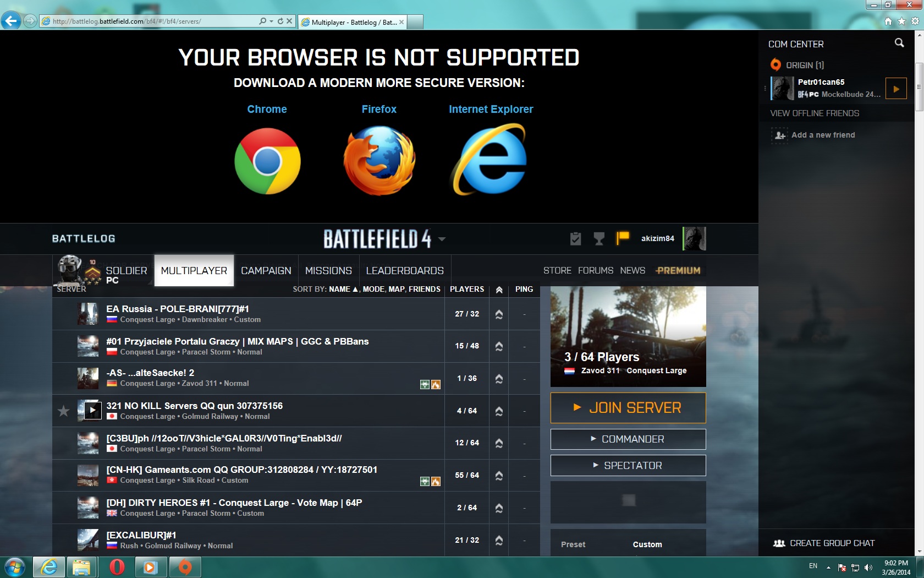The width and height of the screenshot is (924, 578).
Task: Open the address bar search dropdown
Action: click(x=271, y=21)
